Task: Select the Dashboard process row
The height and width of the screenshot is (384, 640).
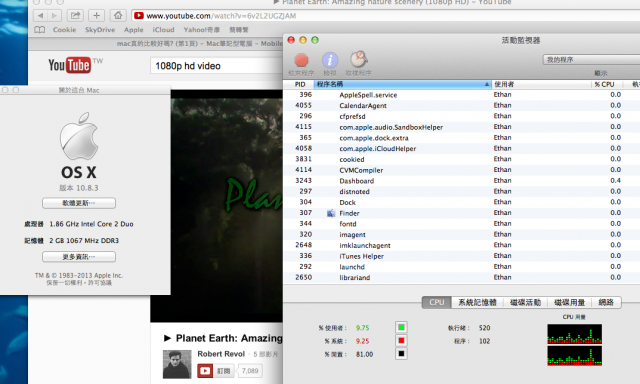Action: pyautogui.click(x=461, y=181)
